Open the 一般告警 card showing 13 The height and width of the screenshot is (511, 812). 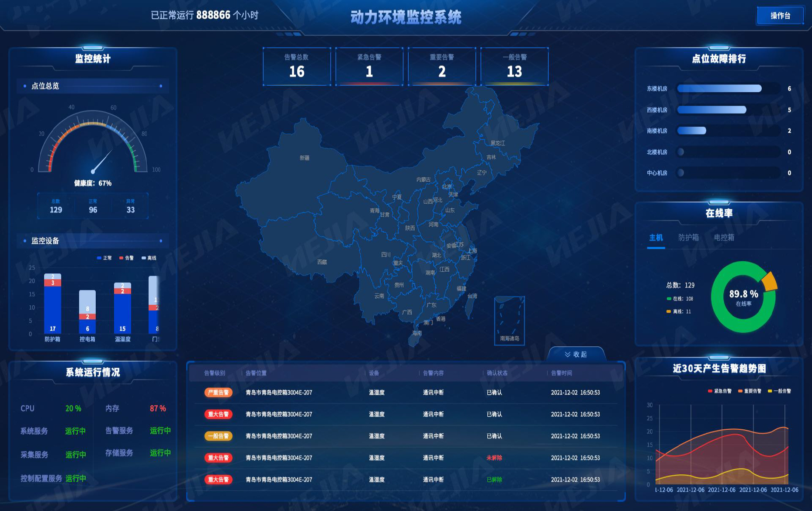(x=514, y=66)
